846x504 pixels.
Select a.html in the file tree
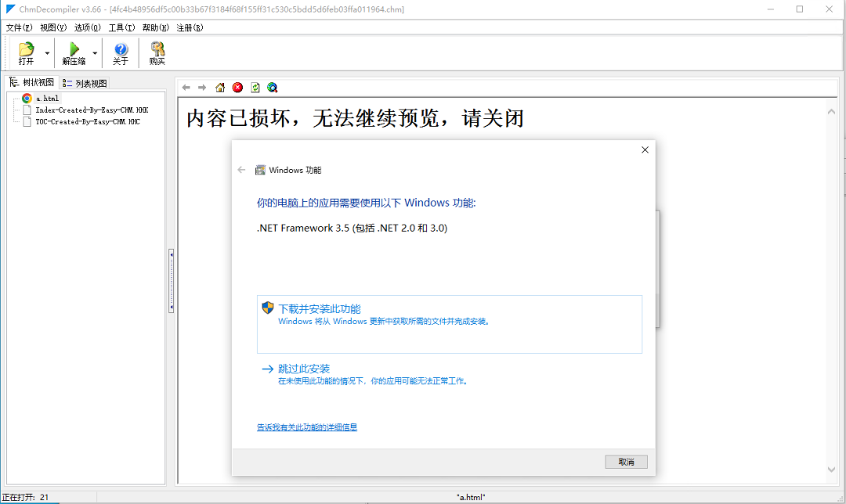48,98
